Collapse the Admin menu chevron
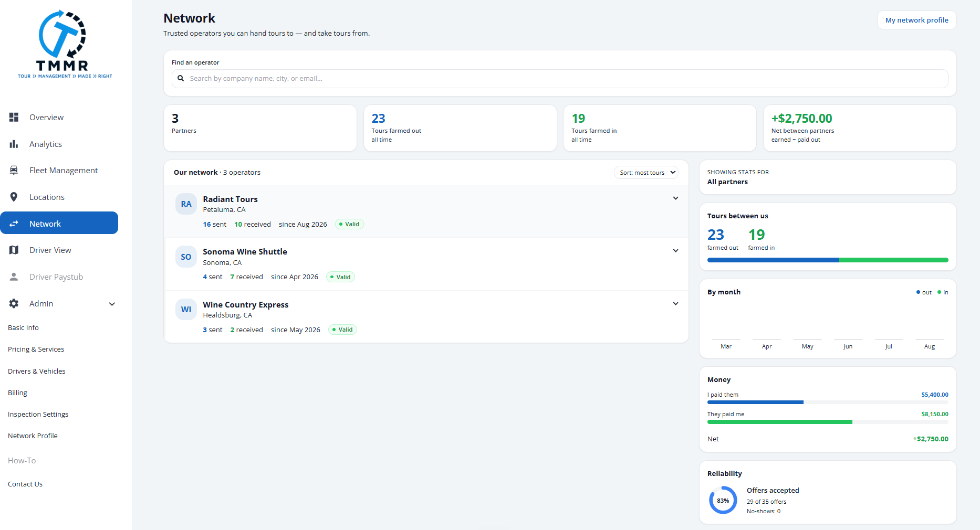Image resolution: width=980 pixels, height=530 pixels. point(112,304)
